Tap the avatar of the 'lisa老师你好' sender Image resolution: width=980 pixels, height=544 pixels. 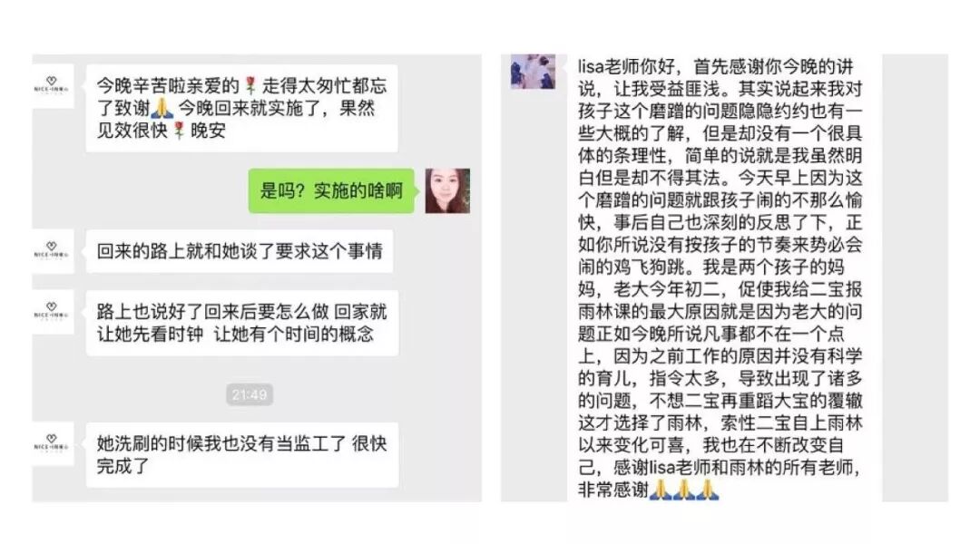tap(534, 72)
